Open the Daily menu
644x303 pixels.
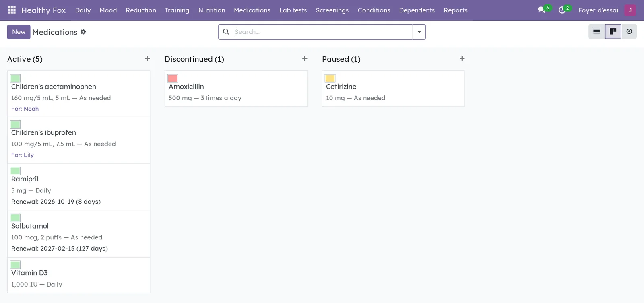click(x=83, y=10)
